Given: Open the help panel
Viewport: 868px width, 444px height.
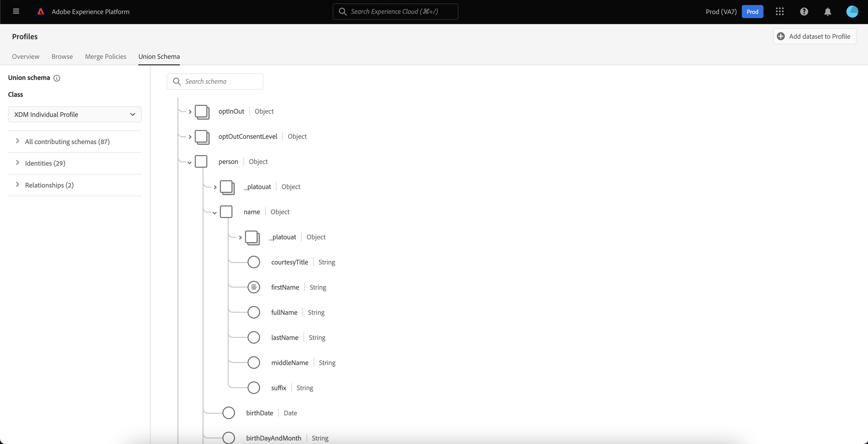Looking at the screenshot, I should [804, 12].
